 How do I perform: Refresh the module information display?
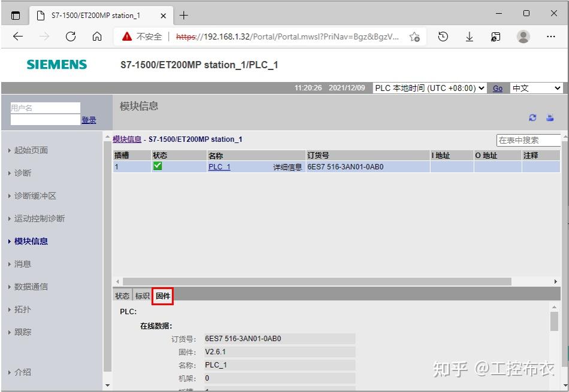(x=532, y=118)
